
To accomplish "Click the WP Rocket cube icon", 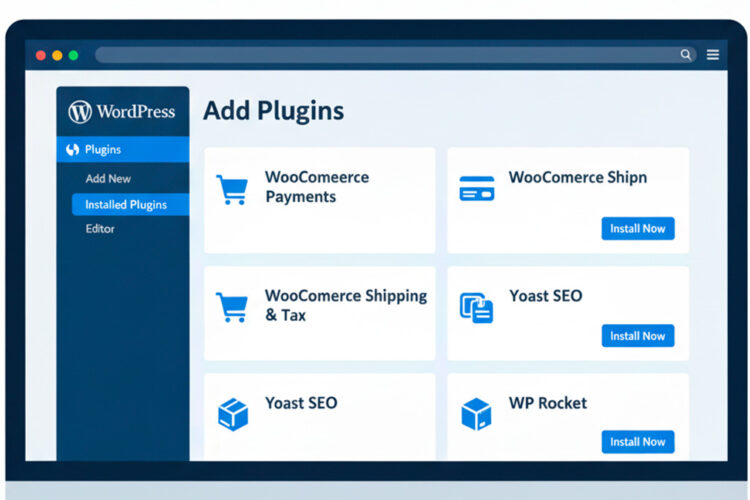I will click(x=476, y=413).
